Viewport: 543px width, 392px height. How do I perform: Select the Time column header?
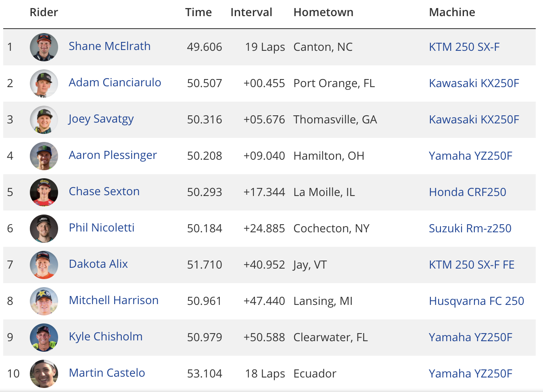click(198, 13)
